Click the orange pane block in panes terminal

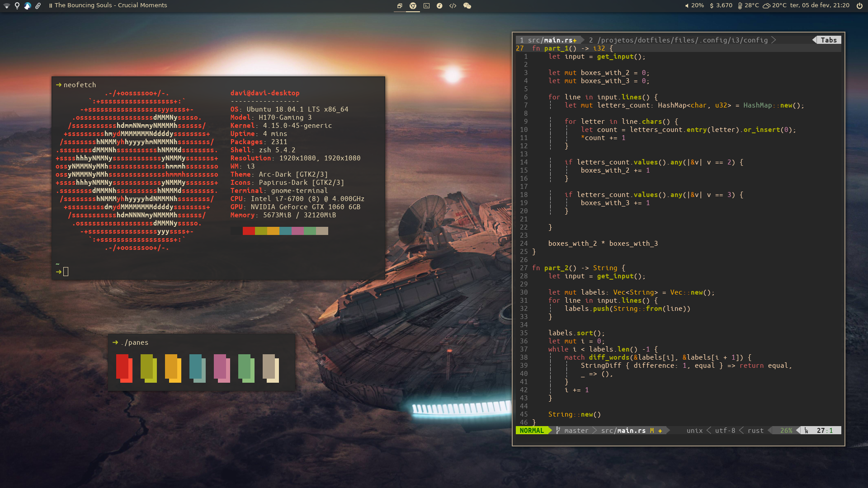173,368
